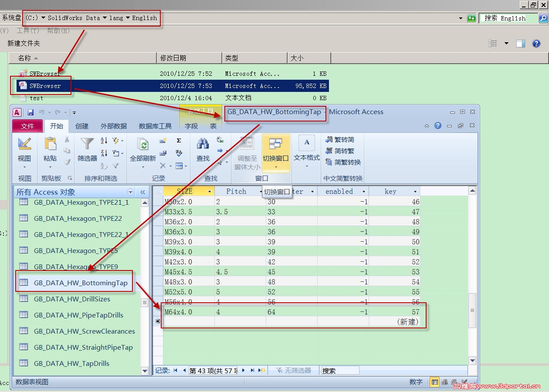
Task: Click new blank record navigation button
Action: click(x=261, y=371)
